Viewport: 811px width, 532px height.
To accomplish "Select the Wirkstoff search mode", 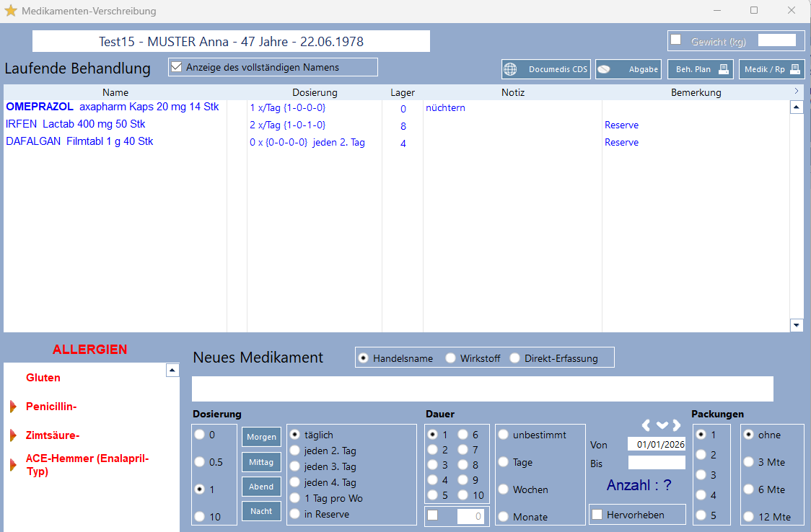I will (450, 358).
